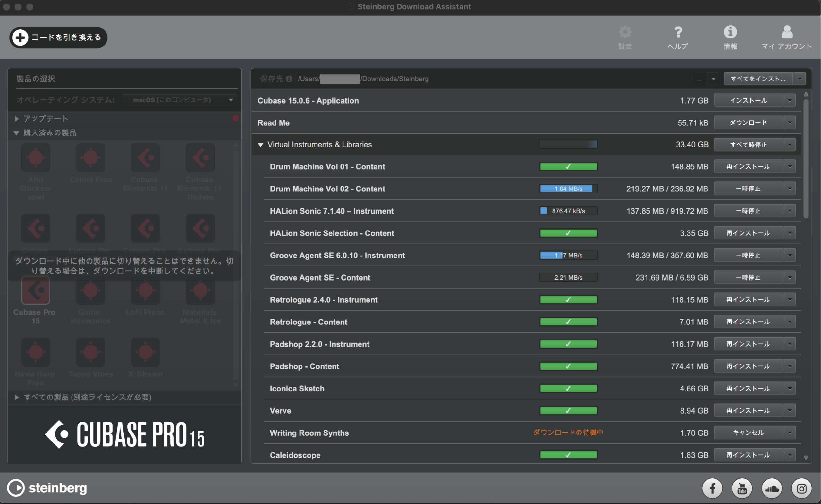Open the YouTube footer icon
The height and width of the screenshot is (504, 821).
(742, 489)
